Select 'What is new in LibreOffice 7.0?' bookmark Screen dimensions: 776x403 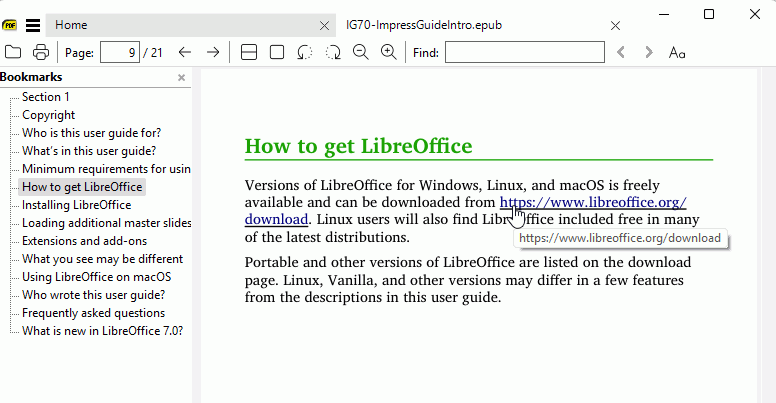(102, 331)
